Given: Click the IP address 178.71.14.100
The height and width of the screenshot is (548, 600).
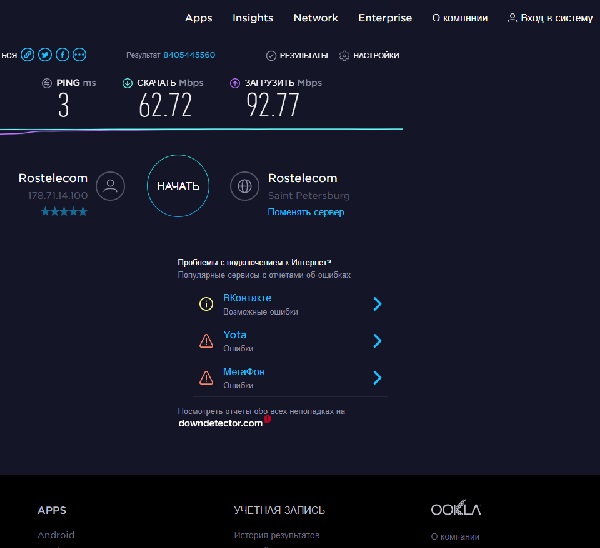Looking at the screenshot, I should [58, 196].
